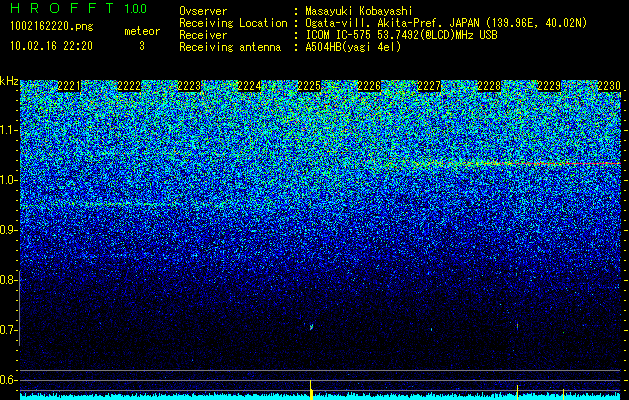Select observer name Masayuki Kobayashi
This screenshot has width=629, height=400.
click(x=359, y=11)
